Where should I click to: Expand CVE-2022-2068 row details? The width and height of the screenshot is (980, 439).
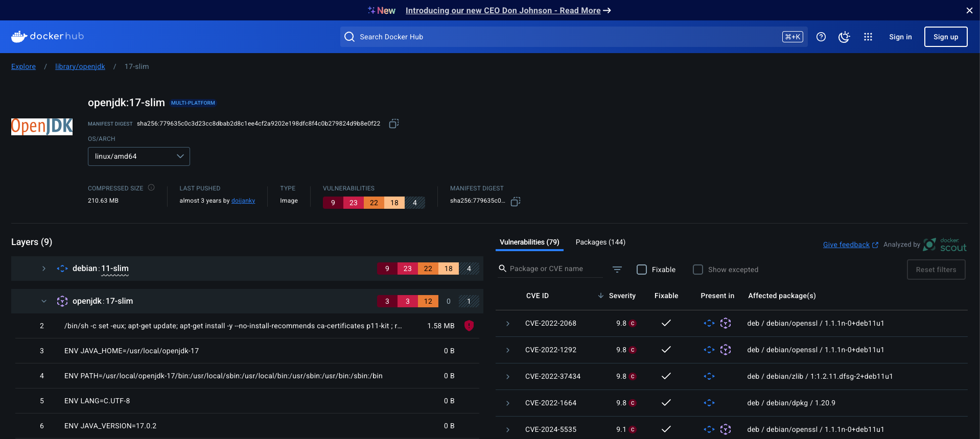[508, 324]
